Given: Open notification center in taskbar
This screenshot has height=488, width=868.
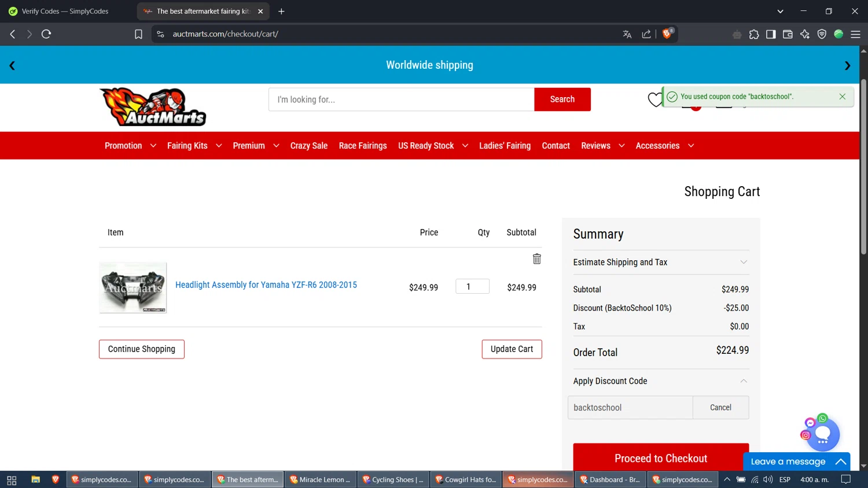Looking at the screenshot, I should (x=845, y=479).
